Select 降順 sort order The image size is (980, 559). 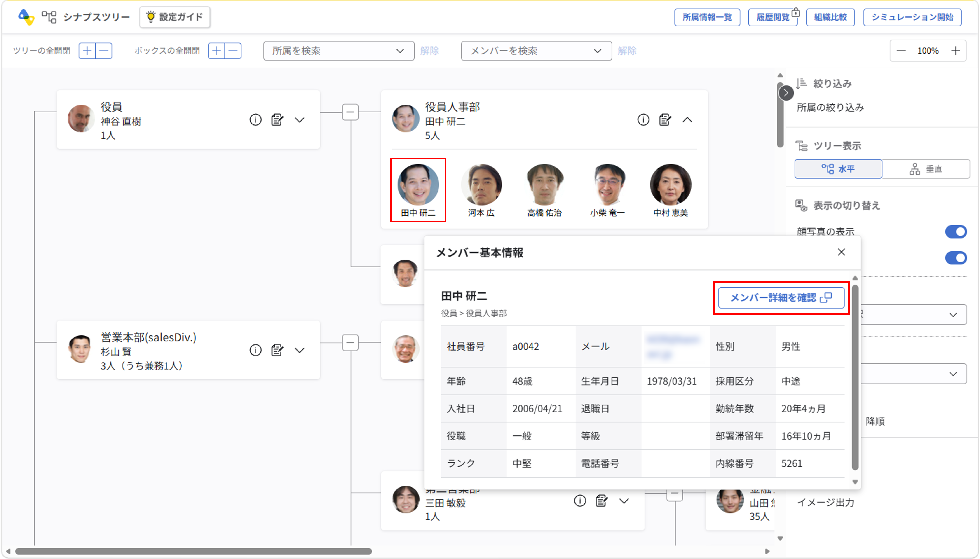point(875,421)
